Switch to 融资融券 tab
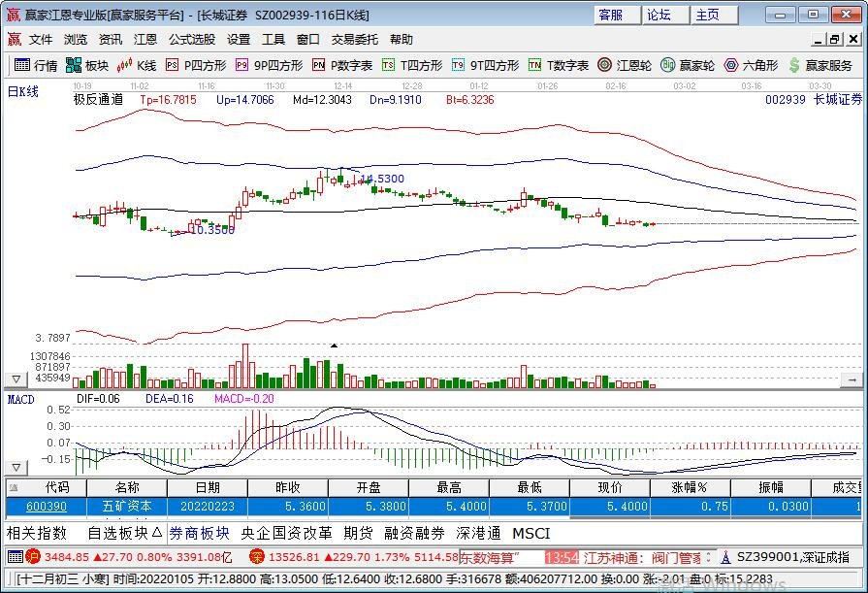Viewport: 868px width, 593px height. (x=415, y=533)
